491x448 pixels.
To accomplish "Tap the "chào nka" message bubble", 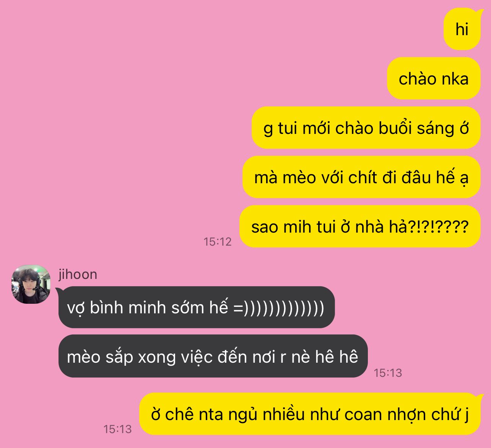I will click(434, 79).
